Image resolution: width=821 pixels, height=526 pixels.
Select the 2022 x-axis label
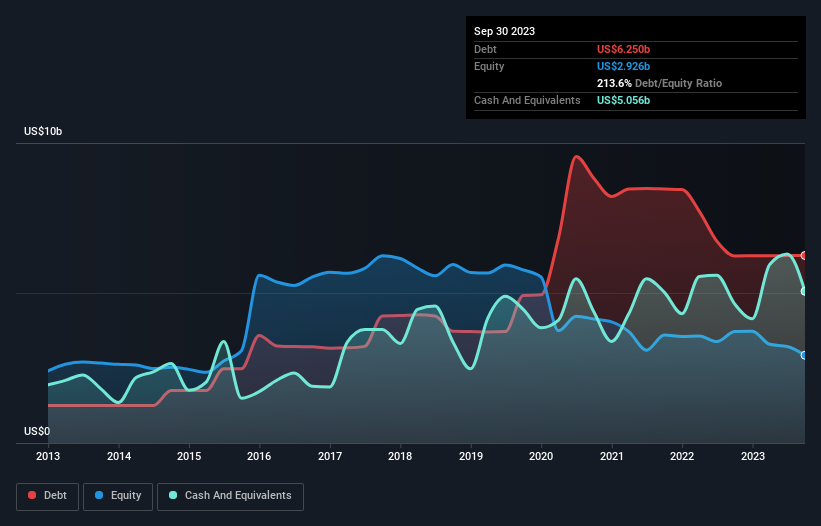pos(682,456)
